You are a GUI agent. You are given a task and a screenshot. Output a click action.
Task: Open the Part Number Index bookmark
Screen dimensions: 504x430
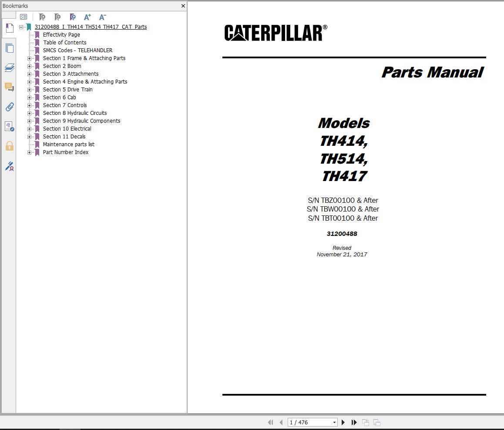(66, 152)
